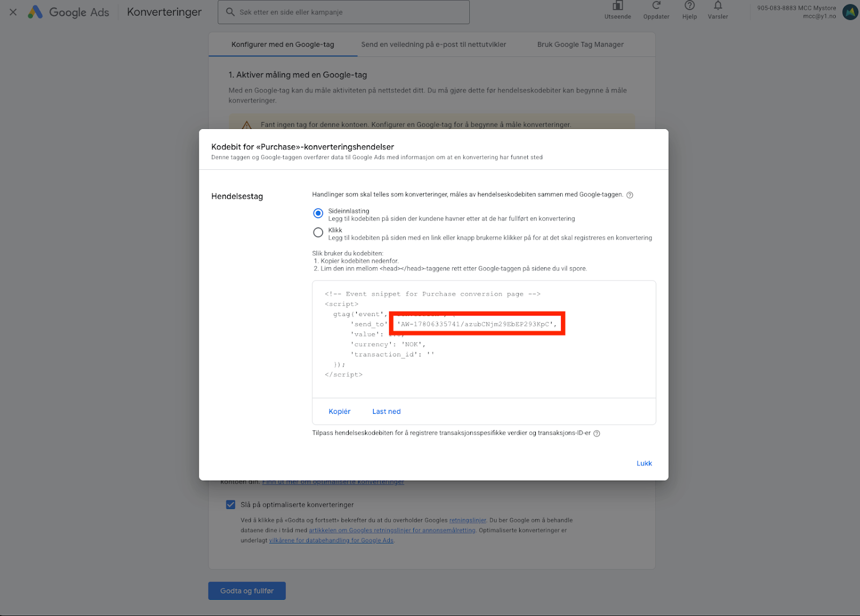The height and width of the screenshot is (616, 860).
Task: Open the Send en veiledning på e-post tab
Action: (x=434, y=45)
